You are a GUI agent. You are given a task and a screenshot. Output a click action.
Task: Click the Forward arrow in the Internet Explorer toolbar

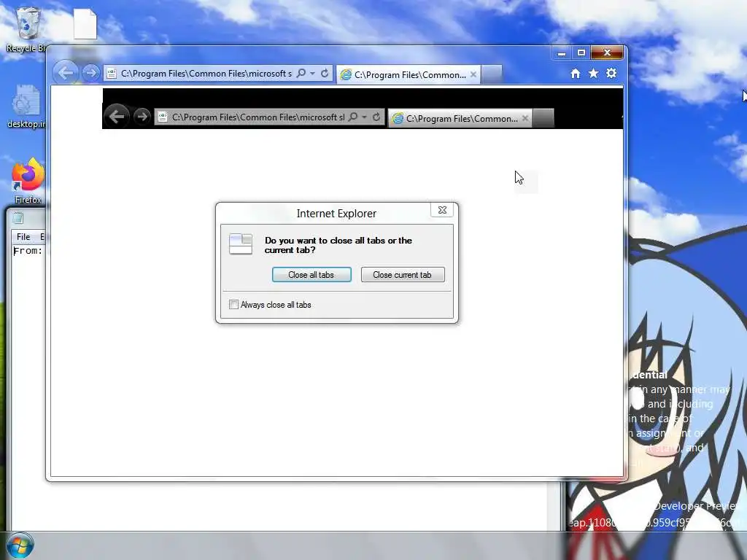(x=90, y=74)
